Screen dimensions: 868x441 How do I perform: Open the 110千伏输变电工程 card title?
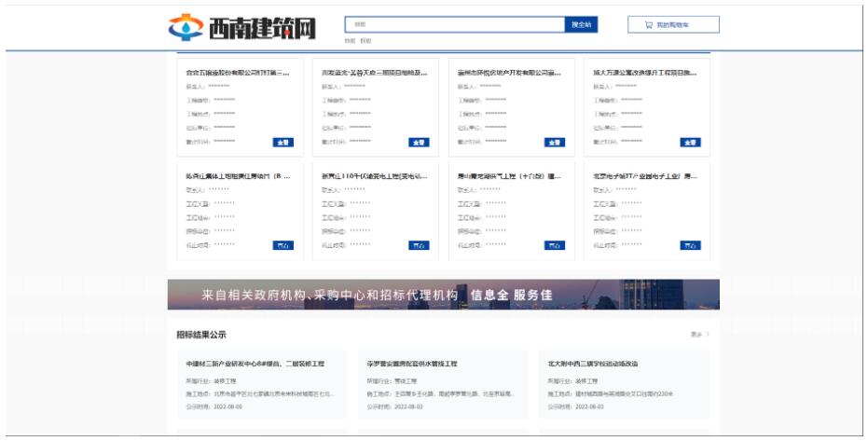tap(374, 176)
